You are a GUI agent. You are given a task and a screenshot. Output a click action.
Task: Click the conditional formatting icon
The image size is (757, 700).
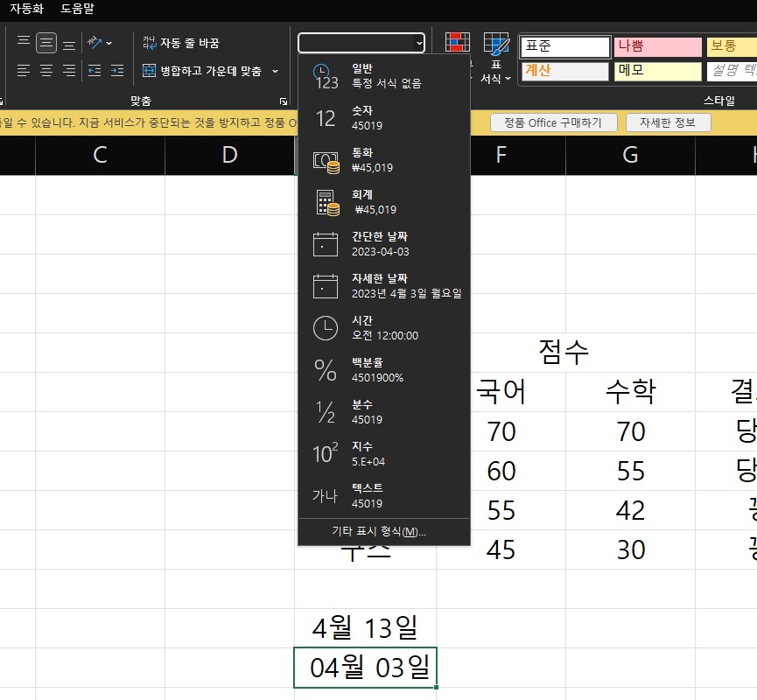coord(457,43)
